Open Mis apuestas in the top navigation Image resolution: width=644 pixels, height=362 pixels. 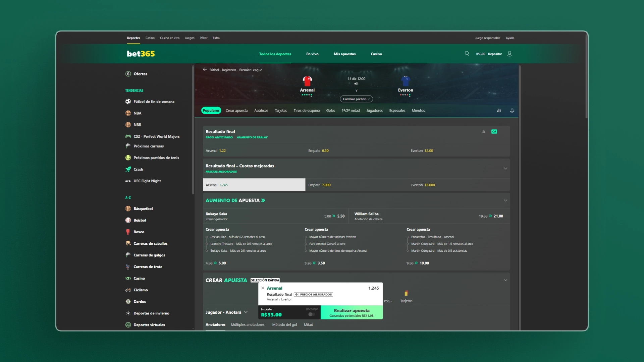point(344,54)
